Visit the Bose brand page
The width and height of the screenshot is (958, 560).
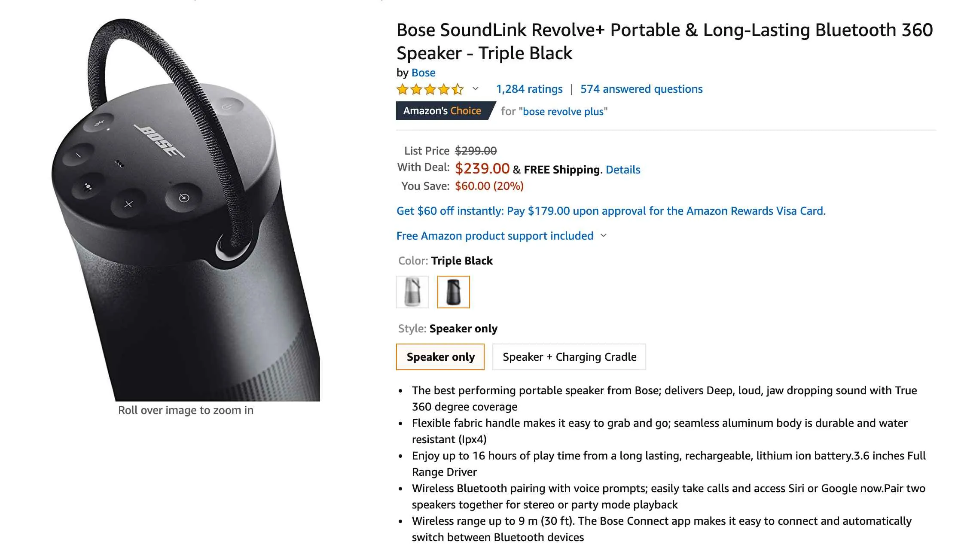(423, 73)
